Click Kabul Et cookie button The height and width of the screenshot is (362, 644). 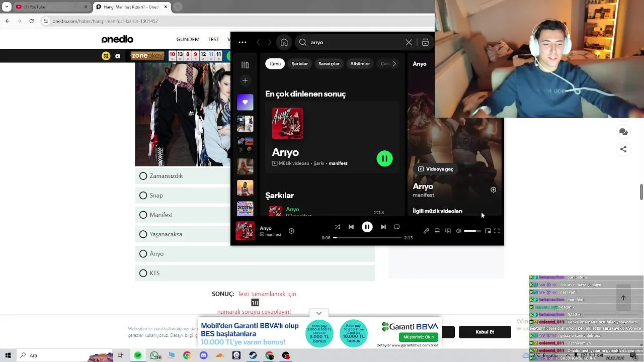485,332
